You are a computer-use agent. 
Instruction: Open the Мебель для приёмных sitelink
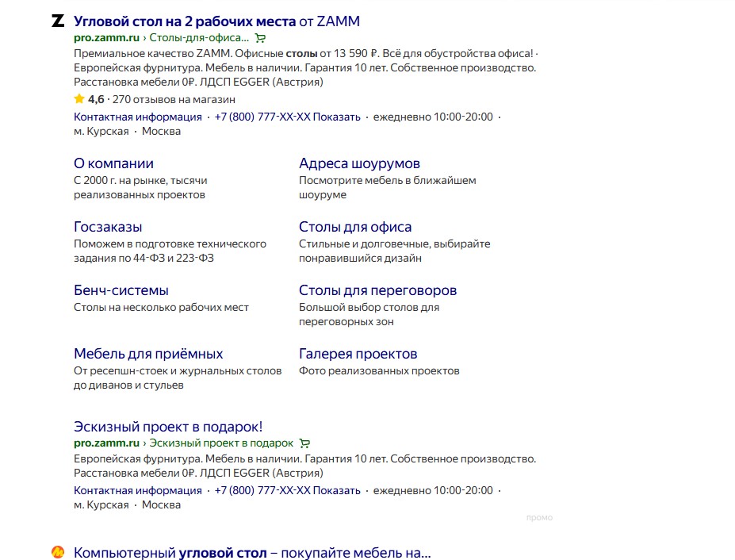148,354
